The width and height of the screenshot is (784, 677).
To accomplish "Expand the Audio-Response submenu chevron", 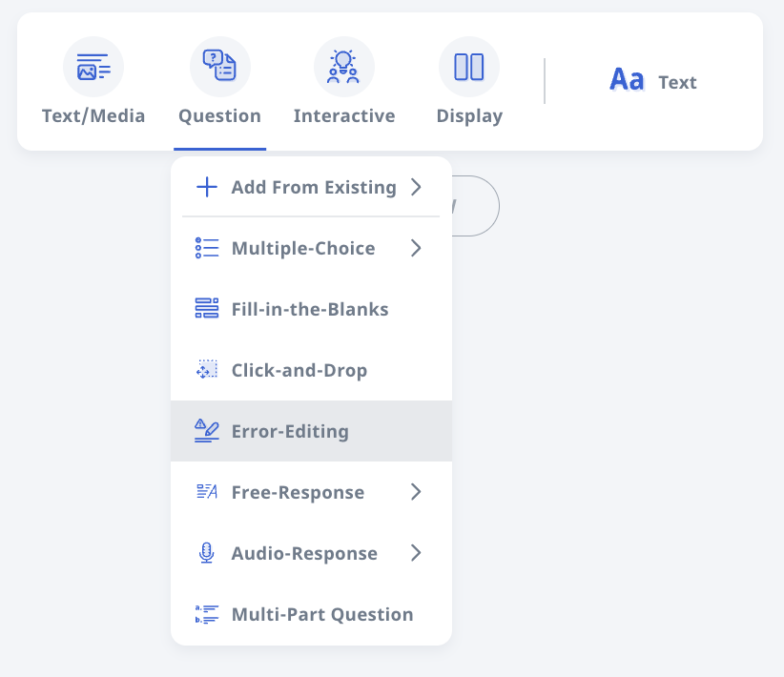I will tap(416, 553).
